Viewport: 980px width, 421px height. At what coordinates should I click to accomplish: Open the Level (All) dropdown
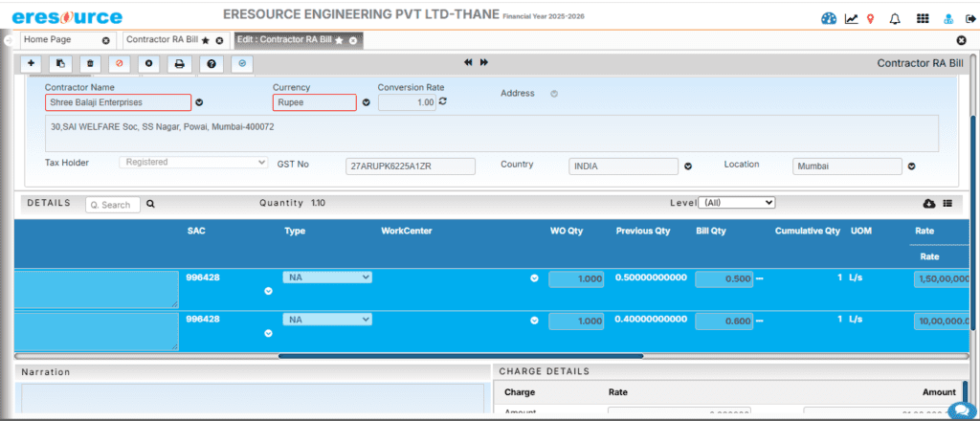click(736, 203)
